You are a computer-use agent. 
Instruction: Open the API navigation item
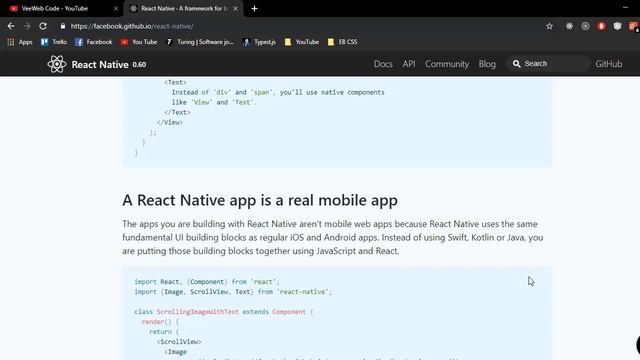[x=409, y=64]
